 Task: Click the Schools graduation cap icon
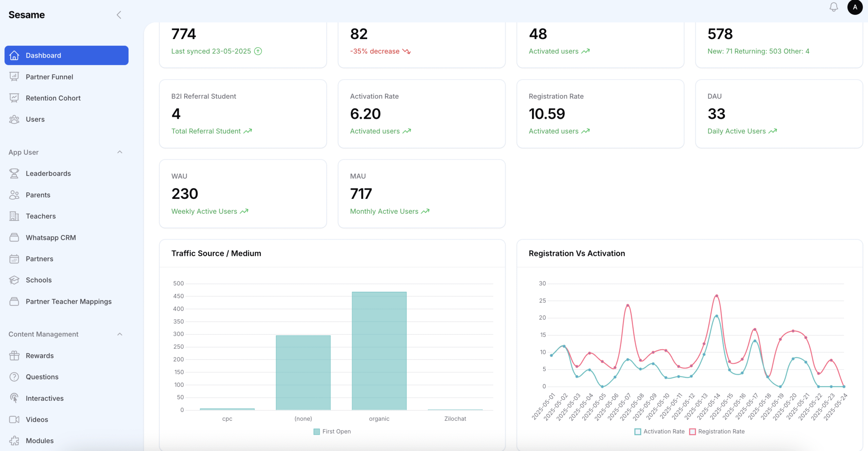[x=14, y=280]
